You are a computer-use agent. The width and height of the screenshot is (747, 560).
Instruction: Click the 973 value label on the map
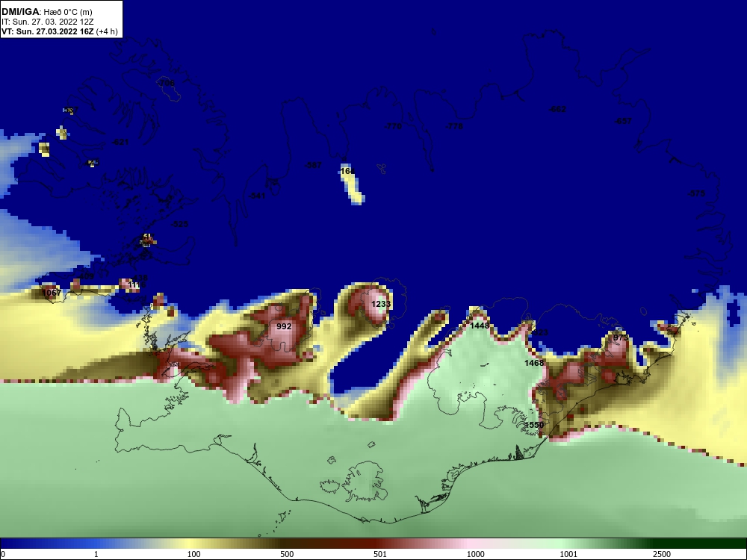pyautogui.click(x=621, y=337)
